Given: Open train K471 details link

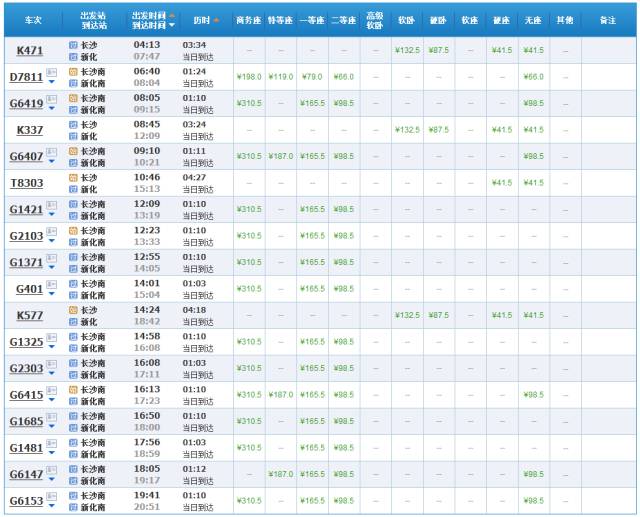Looking at the screenshot, I should (x=29, y=51).
